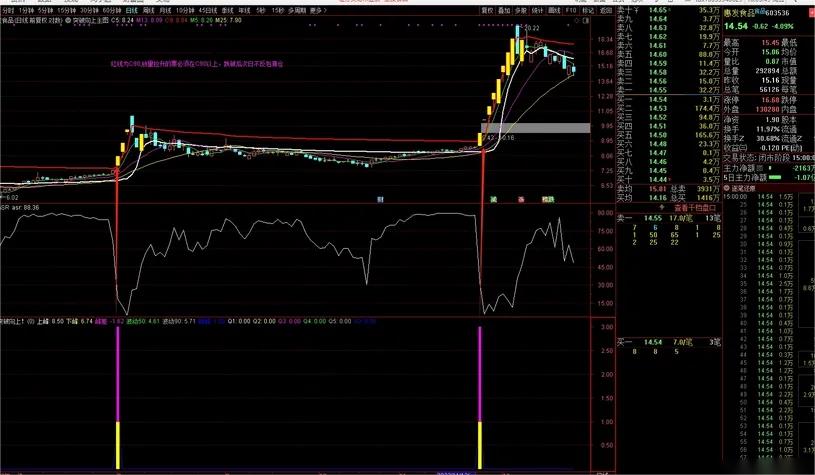815x475 pixels.
Task: Switch to the 周线 weekly chart tab
Action: point(148,10)
